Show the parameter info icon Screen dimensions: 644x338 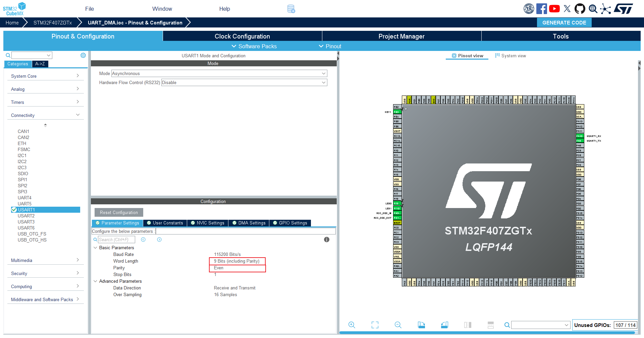click(327, 240)
